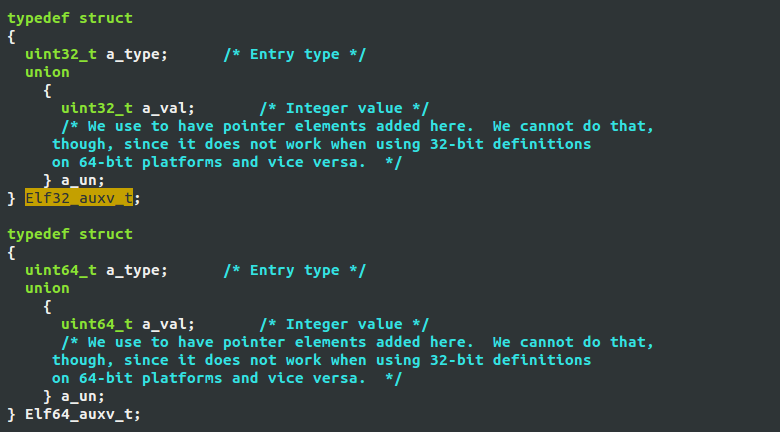Click the second union keyword
Image resolution: width=780 pixels, height=432 pixels.
click(47, 289)
